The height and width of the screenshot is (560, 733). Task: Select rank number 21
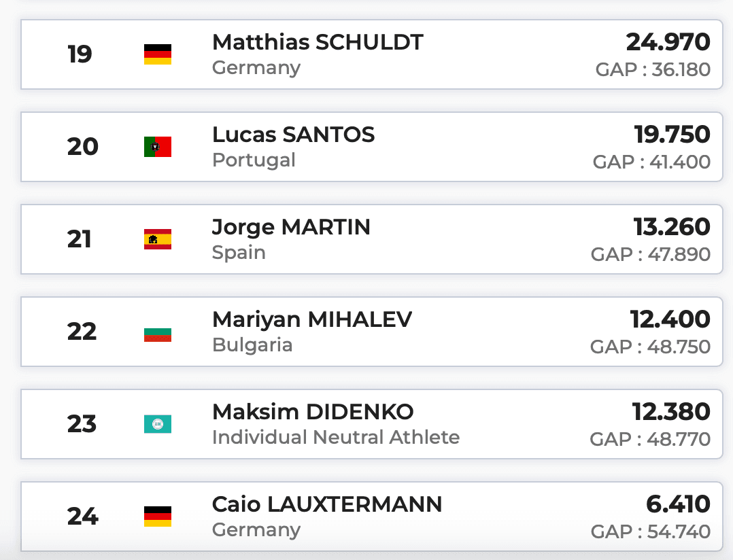click(80, 239)
